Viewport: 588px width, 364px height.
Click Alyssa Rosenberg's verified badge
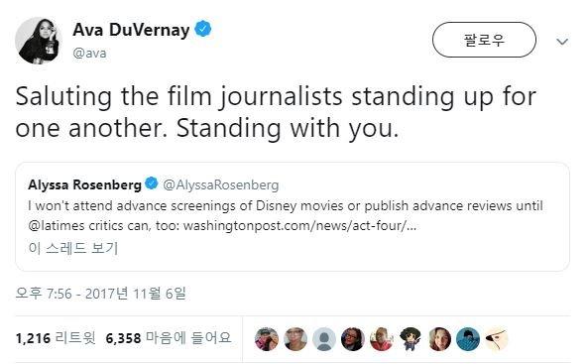click(152, 183)
